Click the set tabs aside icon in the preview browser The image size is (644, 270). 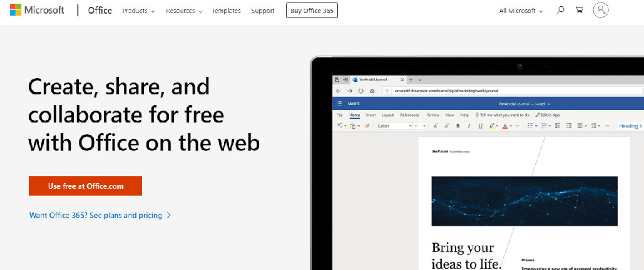(x=345, y=79)
